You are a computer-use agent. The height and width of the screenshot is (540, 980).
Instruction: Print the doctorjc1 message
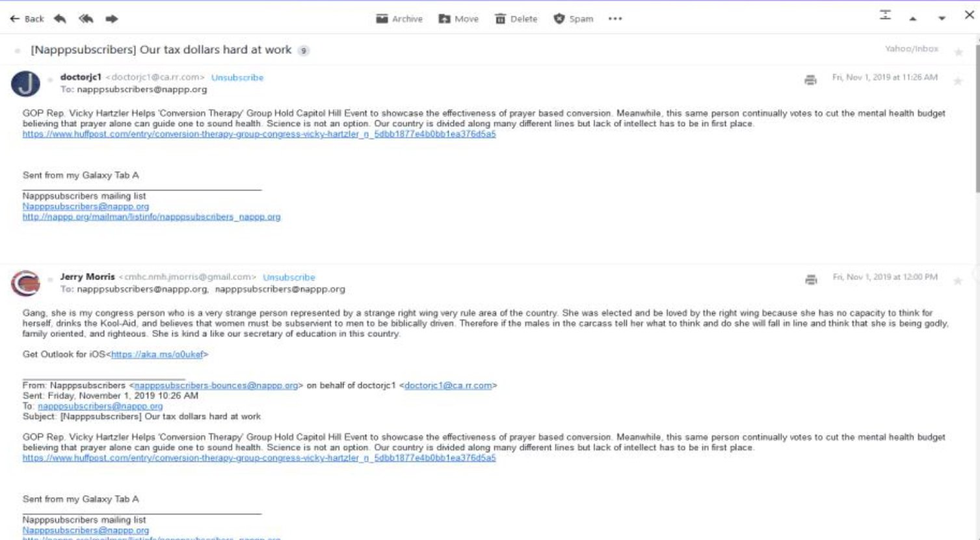coord(810,80)
